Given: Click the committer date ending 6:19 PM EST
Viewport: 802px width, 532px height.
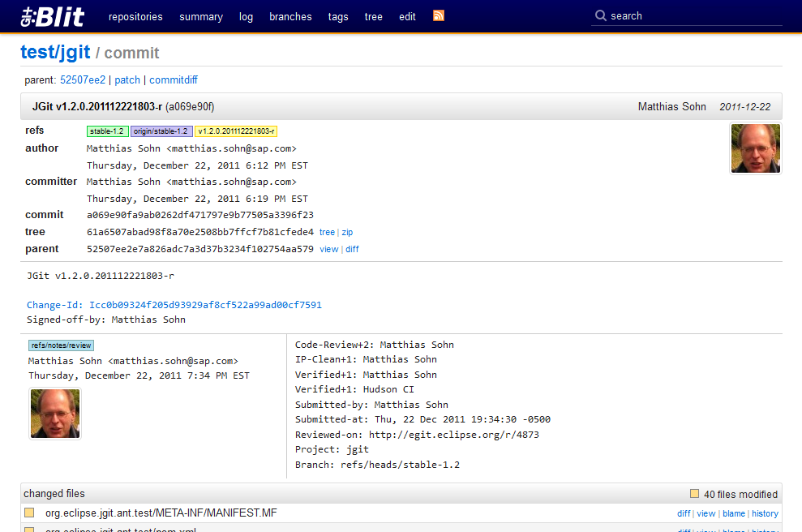Looking at the screenshot, I should click(197, 199).
